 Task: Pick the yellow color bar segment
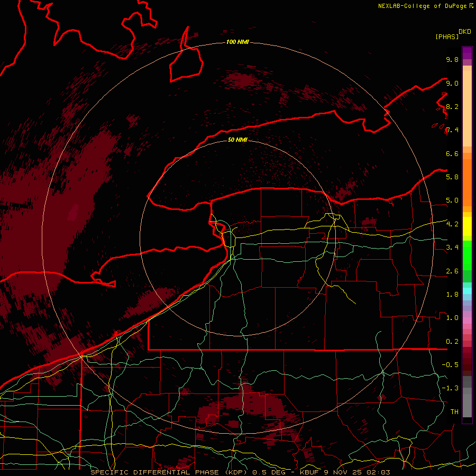coord(467,226)
